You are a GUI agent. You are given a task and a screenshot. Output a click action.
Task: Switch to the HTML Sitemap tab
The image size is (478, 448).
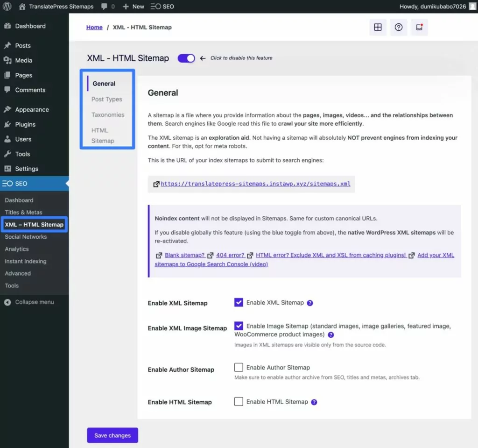click(103, 135)
